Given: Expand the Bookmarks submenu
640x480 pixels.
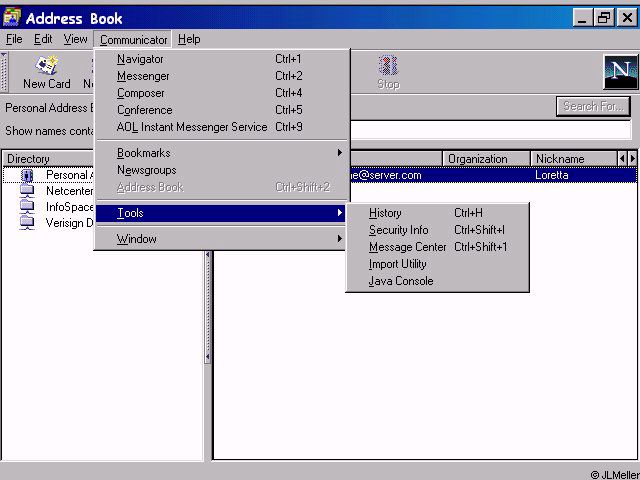Looking at the screenshot, I should (222, 153).
